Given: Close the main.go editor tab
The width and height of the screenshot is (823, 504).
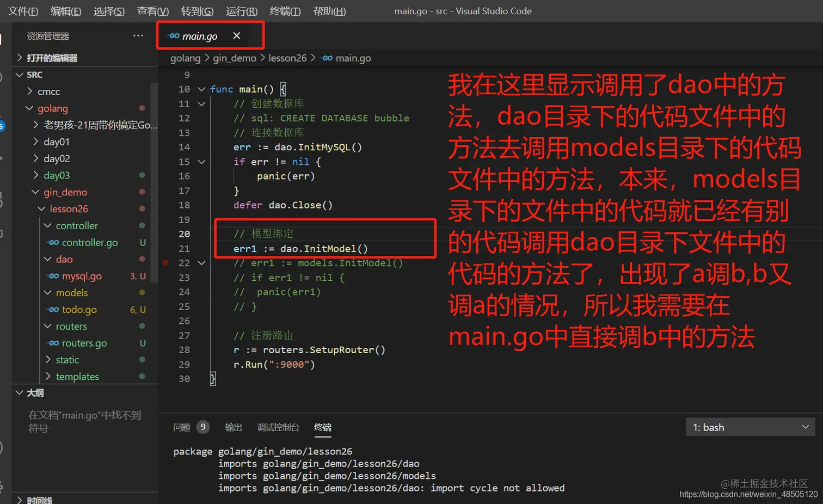Looking at the screenshot, I should click(x=236, y=36).
